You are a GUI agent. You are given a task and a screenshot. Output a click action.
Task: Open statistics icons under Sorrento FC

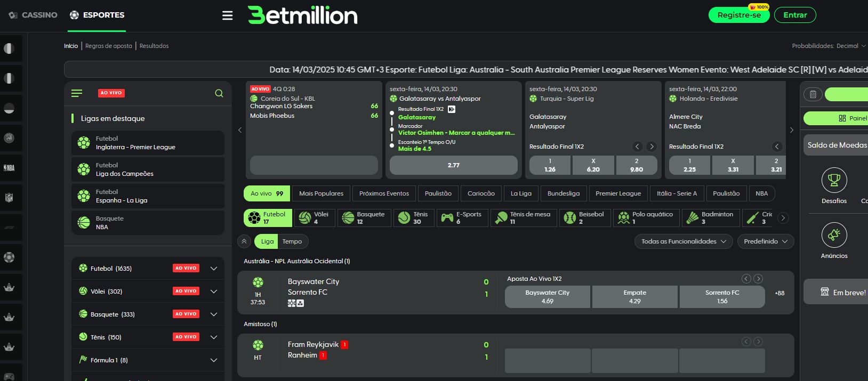tap(296, 303)
